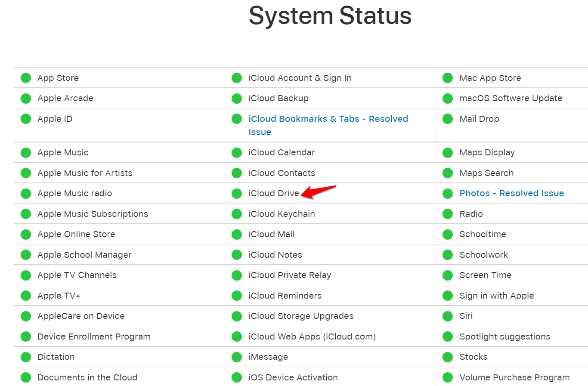Click the 'macOS Software Update' text

coord(511,98)
